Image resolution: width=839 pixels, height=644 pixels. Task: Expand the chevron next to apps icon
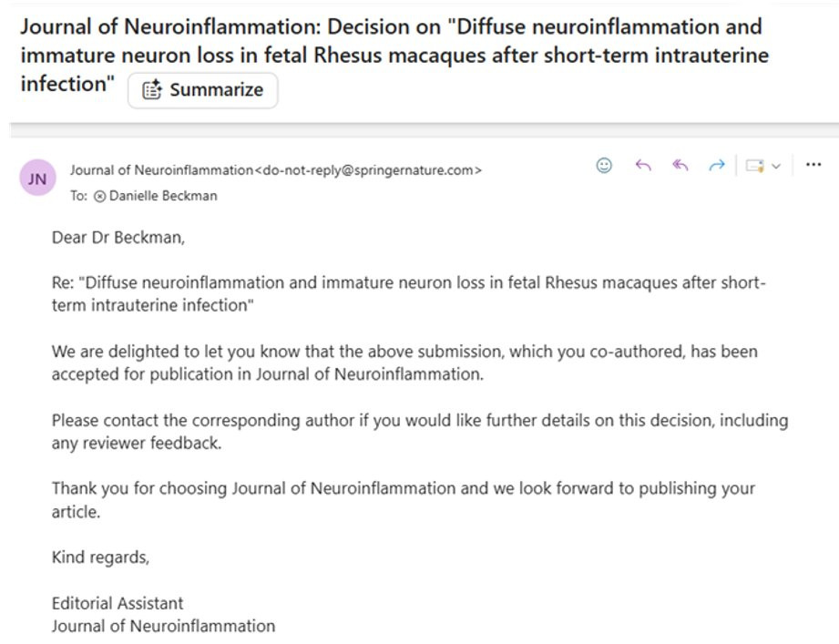[x=776, y=167]
